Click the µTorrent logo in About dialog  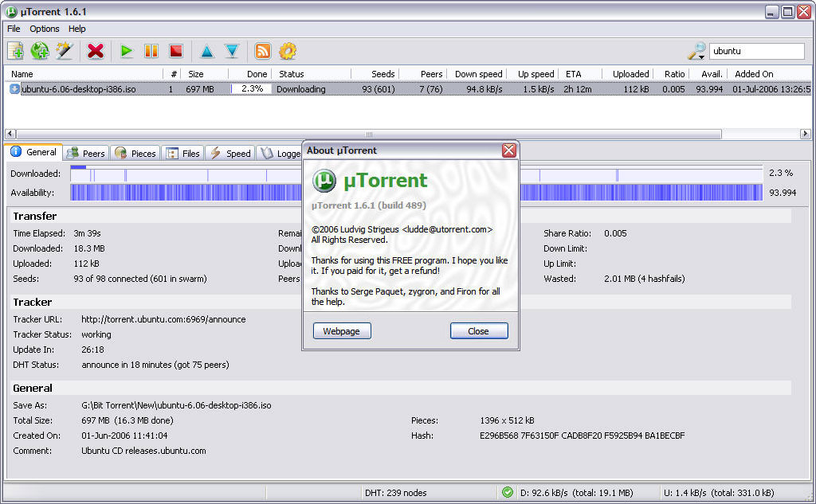(324, 181)
